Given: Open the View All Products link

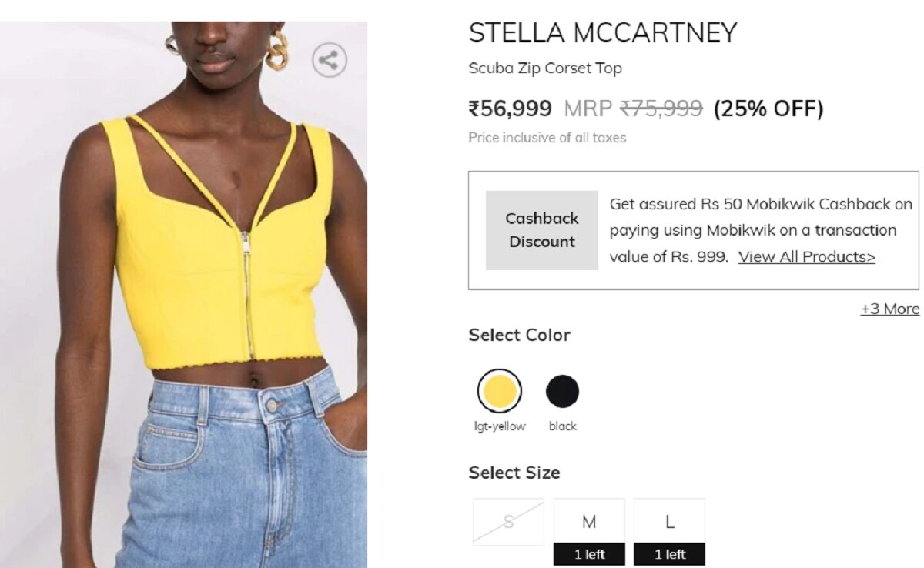Looking at the screenshot, I should pyautogui.click(x=806, y=257).
